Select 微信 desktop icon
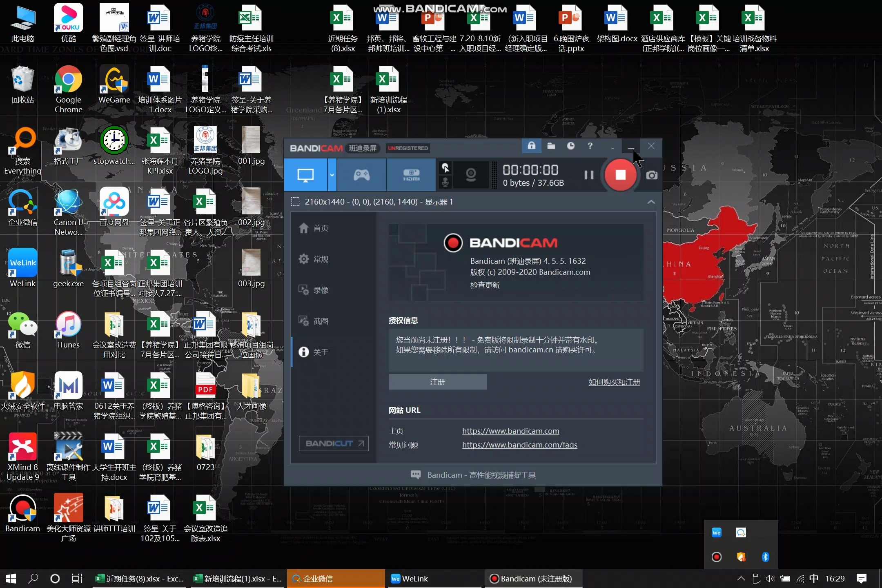 click(x=23, y=330)
